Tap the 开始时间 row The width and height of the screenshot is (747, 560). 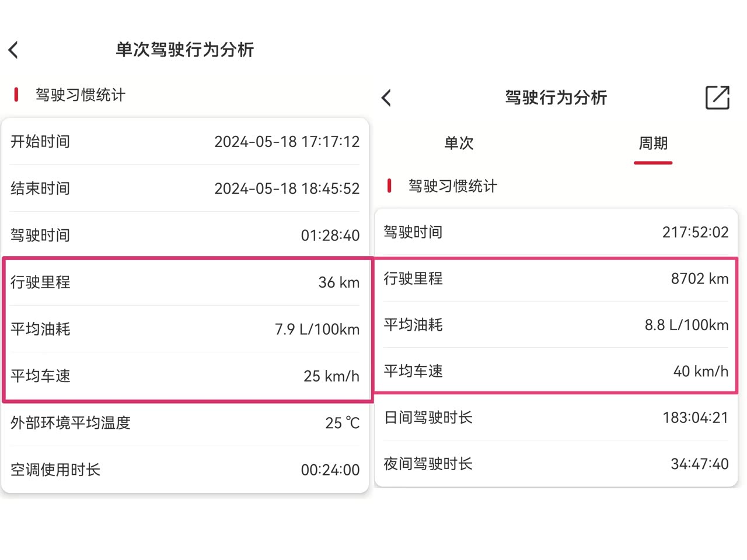[184, 142]
